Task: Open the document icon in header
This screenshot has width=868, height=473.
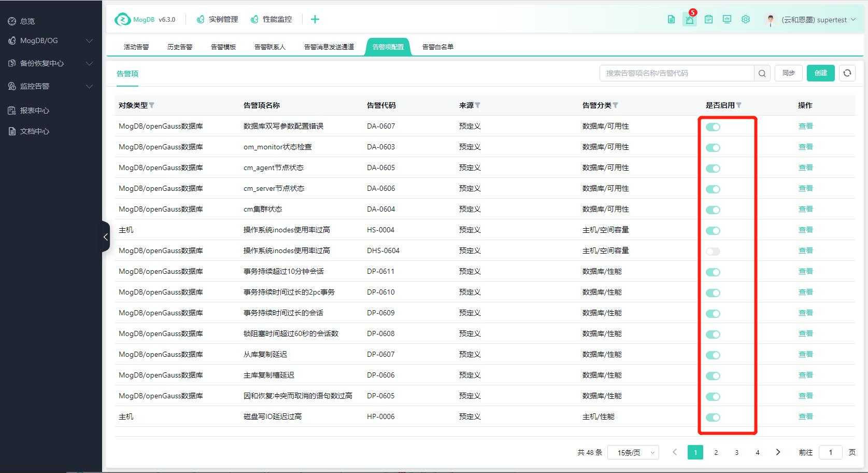Action: click(x=671, y=20)
